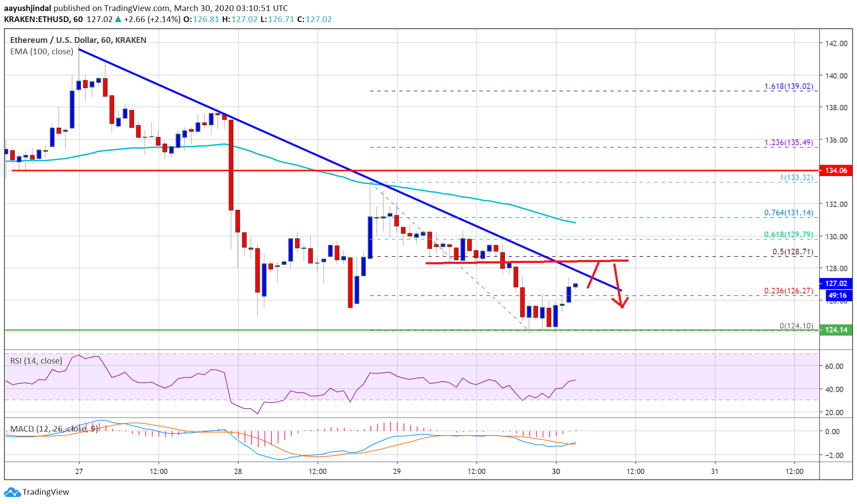Click the 130.00 price axis label
The width and height of the screenshot is (857, 504).
click(x=836, y=237)
